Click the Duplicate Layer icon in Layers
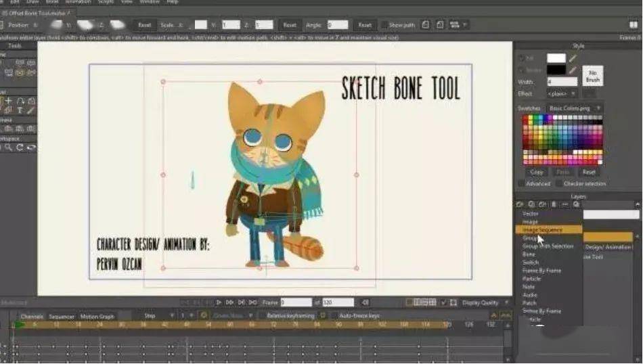Screen dimensions: 643x364 [531, 204]
